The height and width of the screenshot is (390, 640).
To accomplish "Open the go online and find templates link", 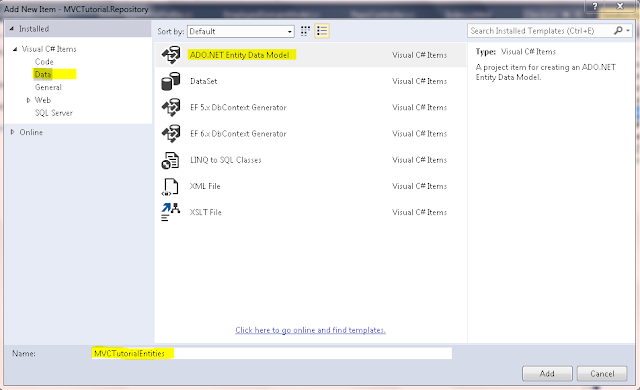I will click(x=310, y=330).
